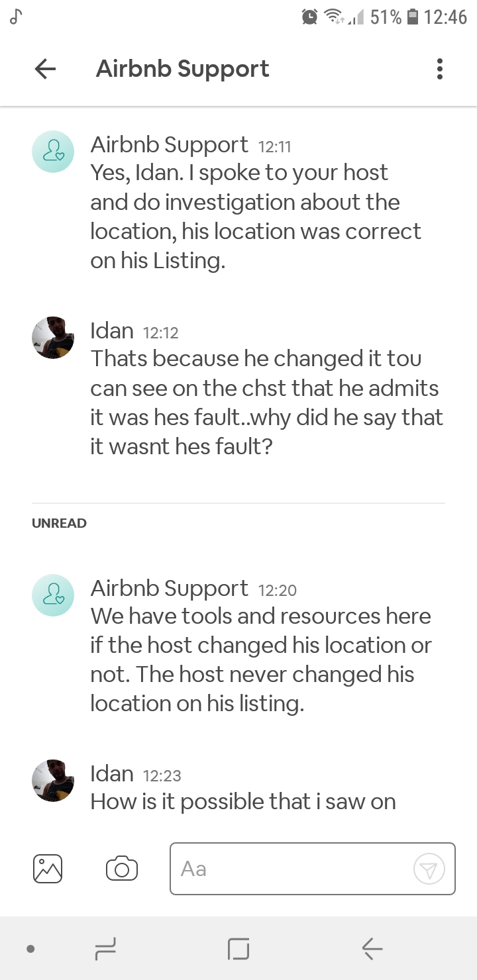The height and width of the screenshot is (980, 477).
Task: Tap Idan's profile photo at 12:23
Action: 53,780
